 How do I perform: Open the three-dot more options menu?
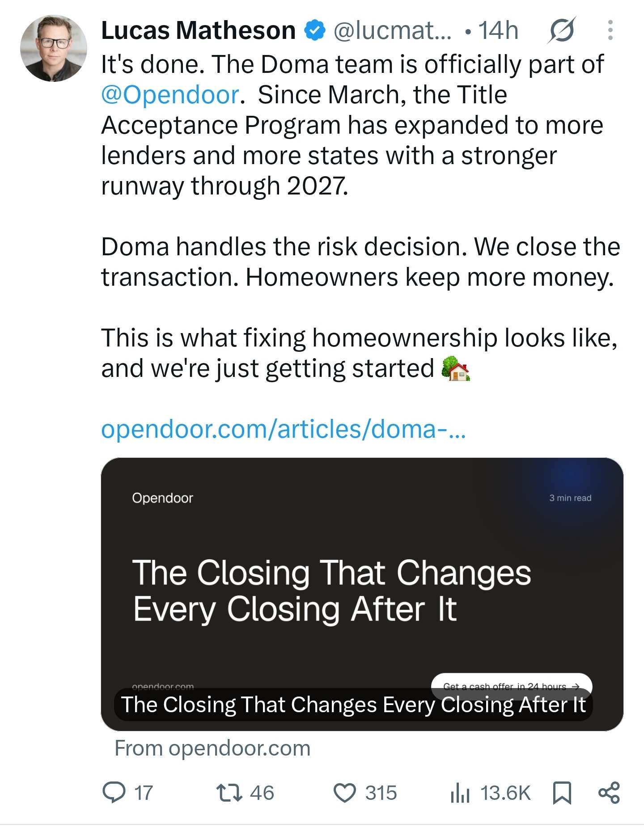(x=610, y=30)
